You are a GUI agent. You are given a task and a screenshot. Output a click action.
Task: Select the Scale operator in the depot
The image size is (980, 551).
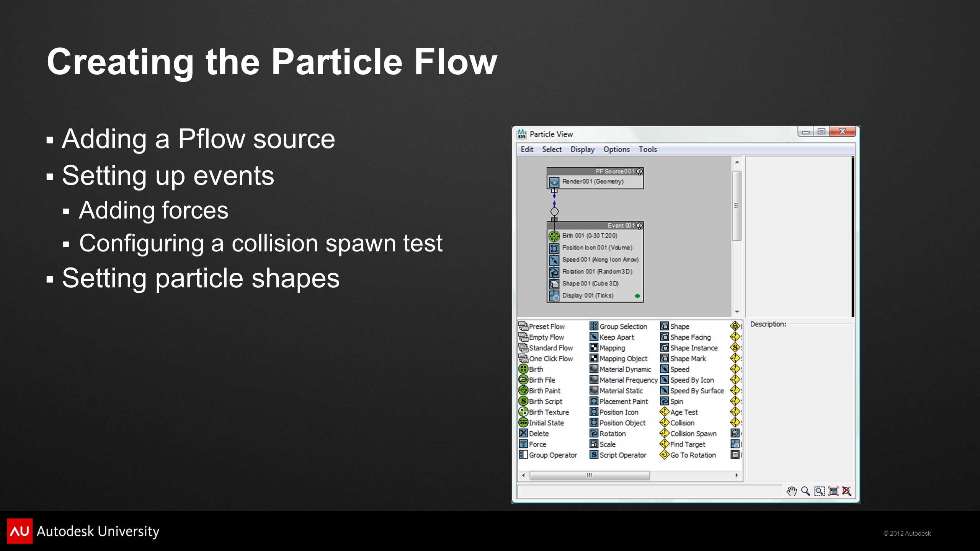click(x=603, y=444)
